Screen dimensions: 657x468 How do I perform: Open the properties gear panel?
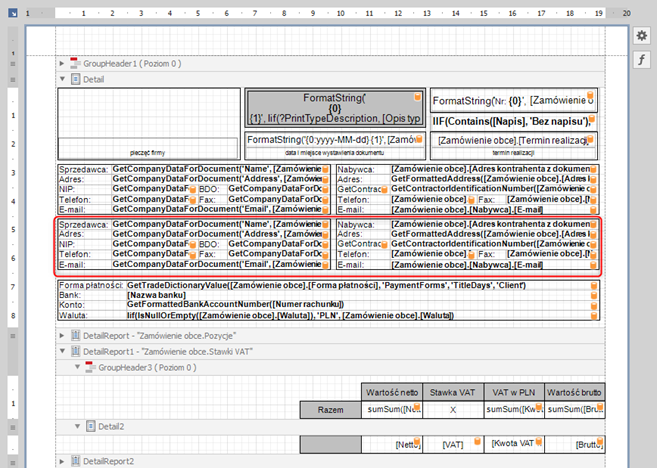(x=641, y=36)
